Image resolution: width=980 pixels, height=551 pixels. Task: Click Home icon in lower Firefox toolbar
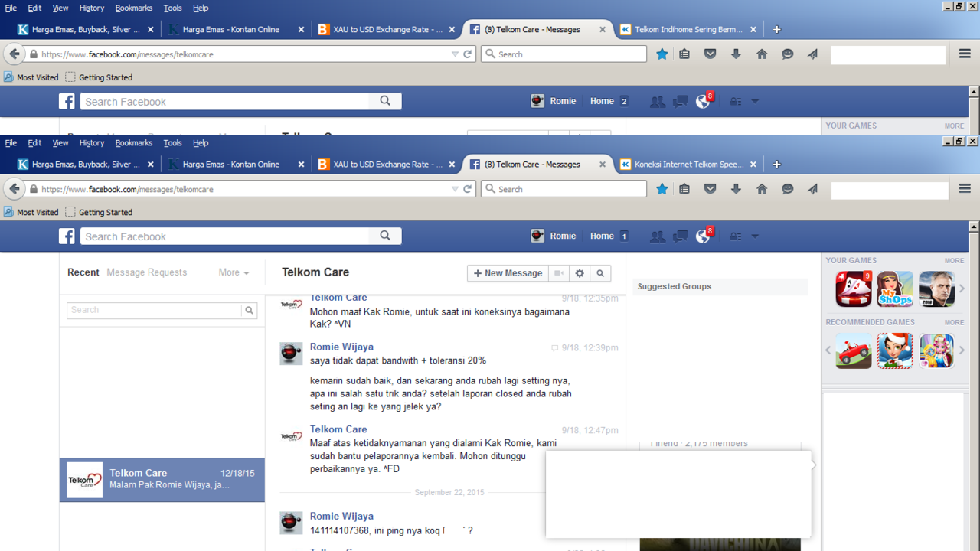click(x=762, y=189)
